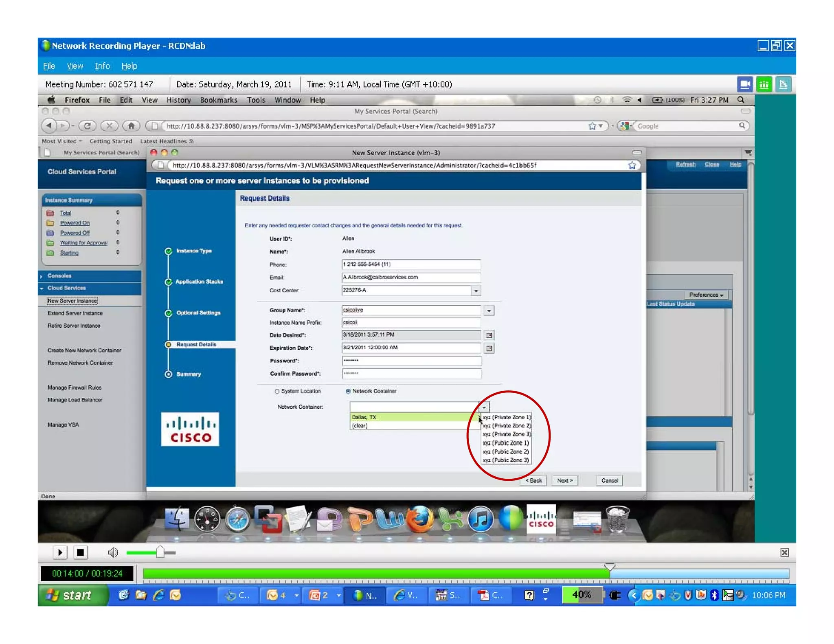Click the bookmark star in Firefox address bar
This screenshot has height=644, width=834.
point(592,126)
